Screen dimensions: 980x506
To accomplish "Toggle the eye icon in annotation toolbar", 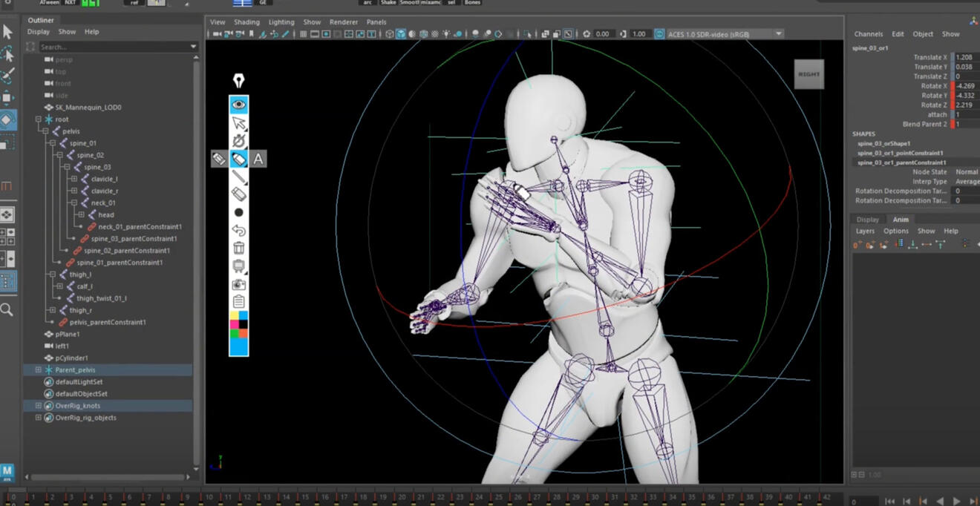I will [238, 105].
